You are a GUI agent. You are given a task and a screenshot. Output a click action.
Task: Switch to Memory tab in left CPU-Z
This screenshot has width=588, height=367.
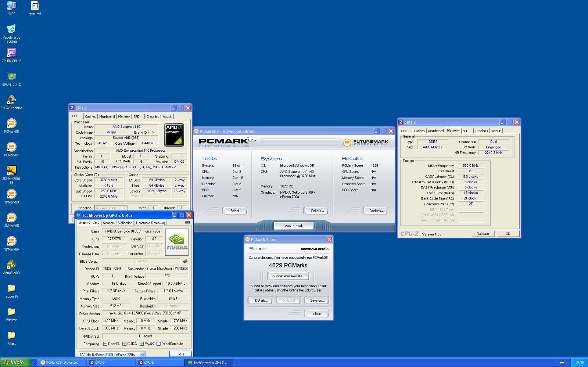click(124, 116)
